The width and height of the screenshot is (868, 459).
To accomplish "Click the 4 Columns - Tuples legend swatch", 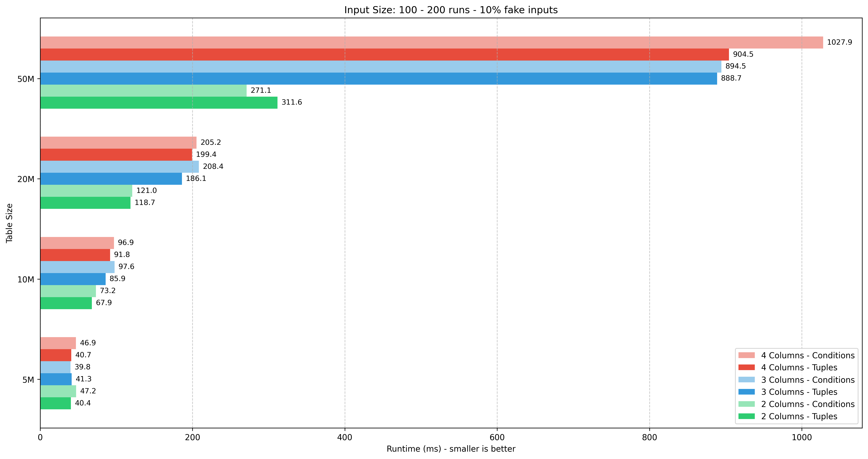I will click(746, 367).
